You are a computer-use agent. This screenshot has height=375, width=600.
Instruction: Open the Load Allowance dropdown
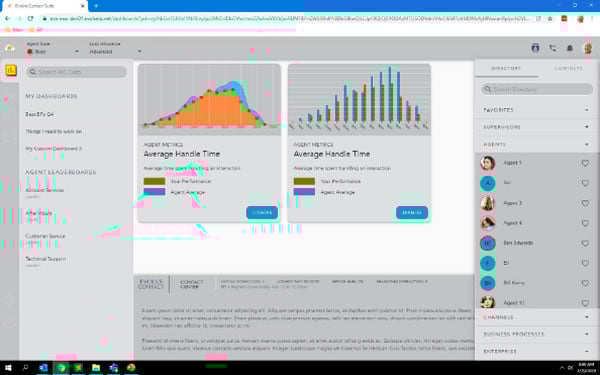pos(115,51)
